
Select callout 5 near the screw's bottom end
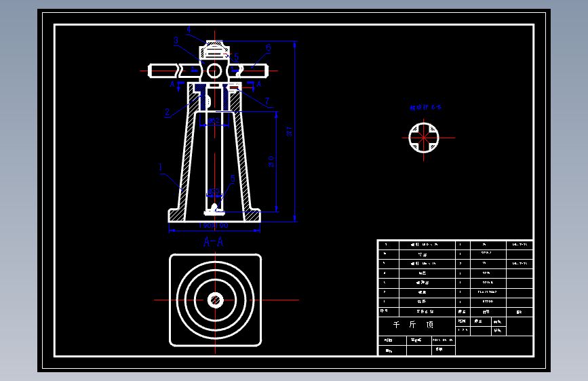233,178
